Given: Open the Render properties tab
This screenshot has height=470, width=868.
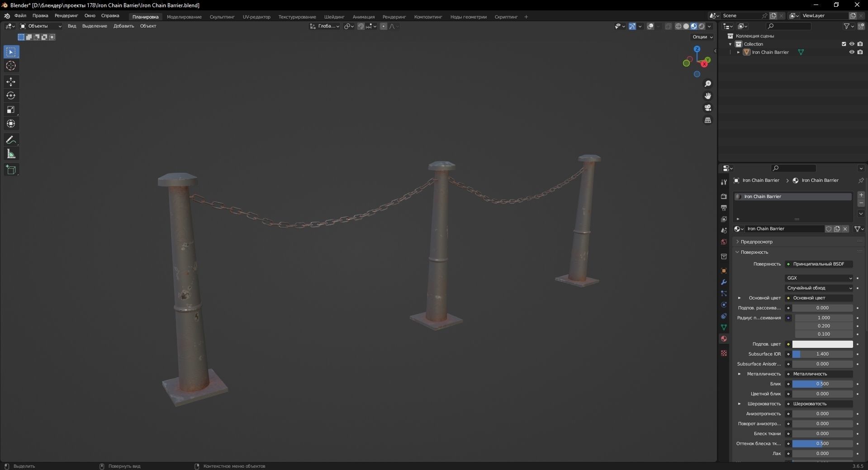Looking at the screenshot, I should point(724,196).
